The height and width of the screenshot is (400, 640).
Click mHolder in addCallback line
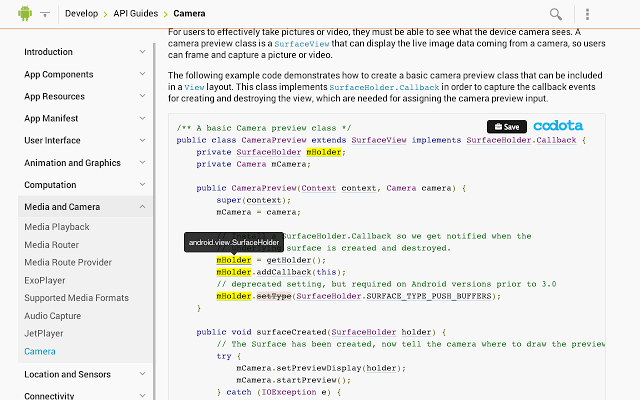pos(234,272)
